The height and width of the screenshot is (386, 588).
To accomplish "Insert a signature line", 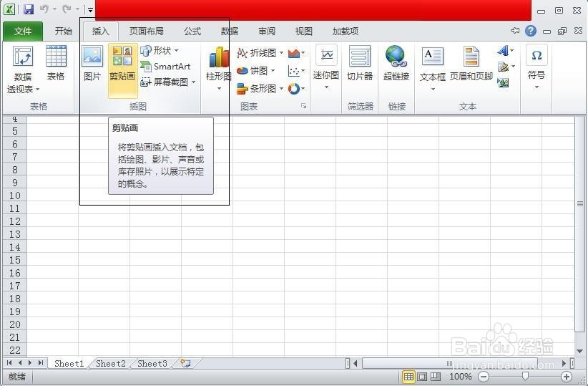I will click(x=506, y=67).
